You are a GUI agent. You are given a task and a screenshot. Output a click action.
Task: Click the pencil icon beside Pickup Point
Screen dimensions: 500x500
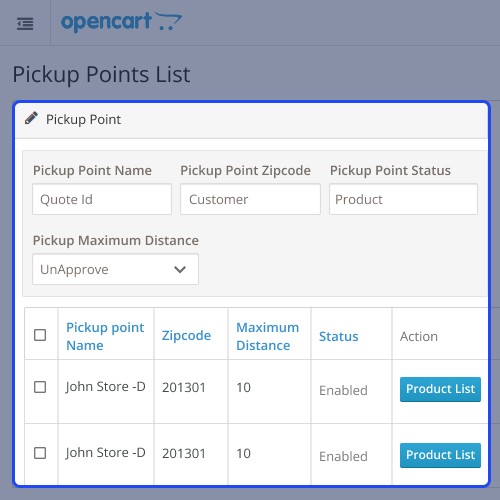[31, 118]
